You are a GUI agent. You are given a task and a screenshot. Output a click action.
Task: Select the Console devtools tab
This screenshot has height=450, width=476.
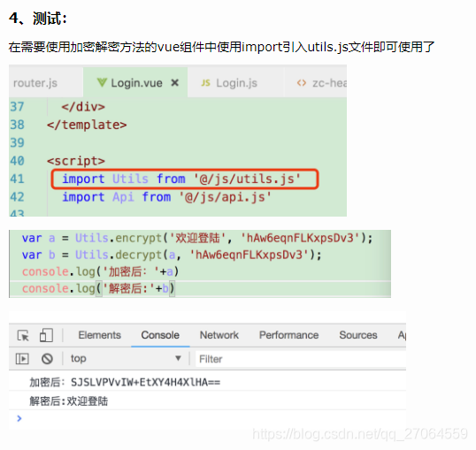click(160, 335)
